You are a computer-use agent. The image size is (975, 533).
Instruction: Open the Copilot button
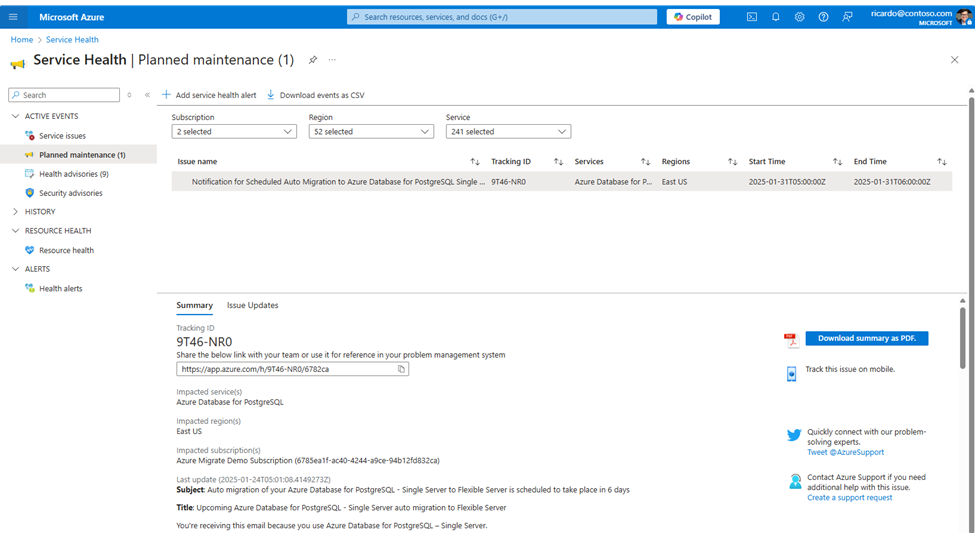point(693,17)
